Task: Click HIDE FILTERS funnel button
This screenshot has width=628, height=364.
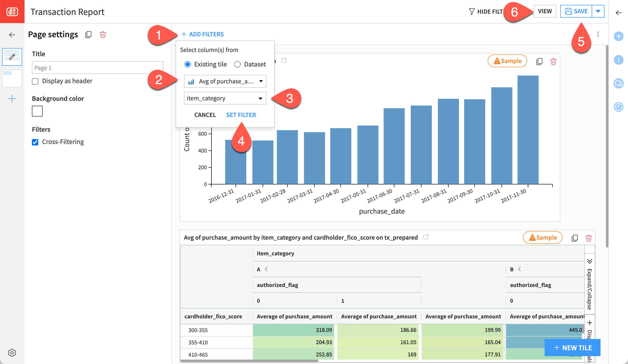Action: (486, 12)
